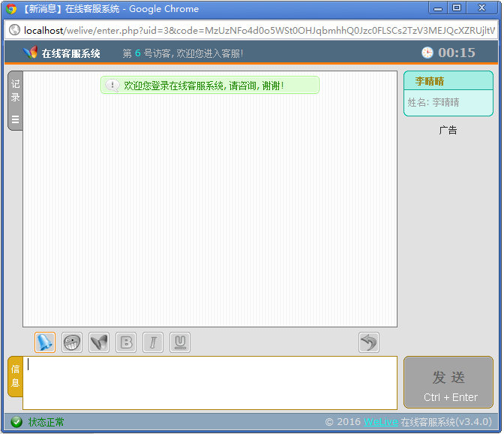This screenshot has height=434, width=504.
Task: Click the 在线客服系统 butterfly logo
Action: point(30,53)
